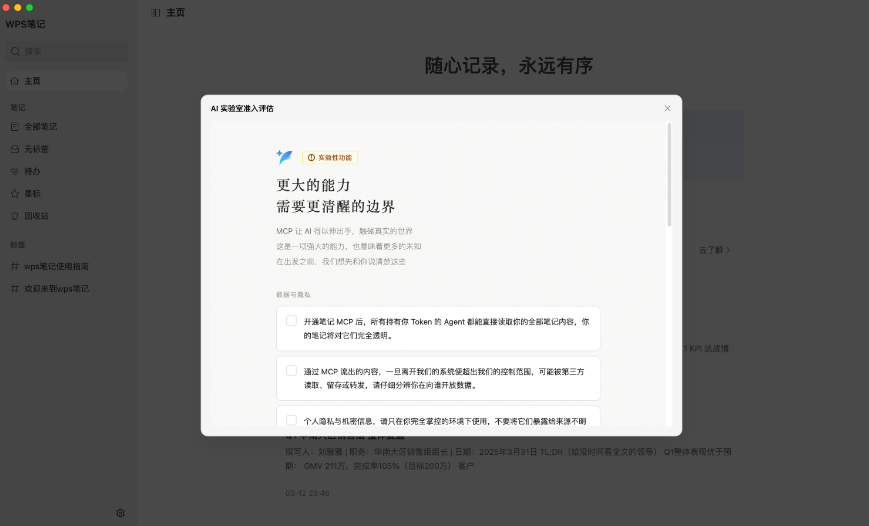This screenshot has width=869, height=526.
Task: Click hash icon of wps笔记使用指南 tag
Action: [15, 266]
